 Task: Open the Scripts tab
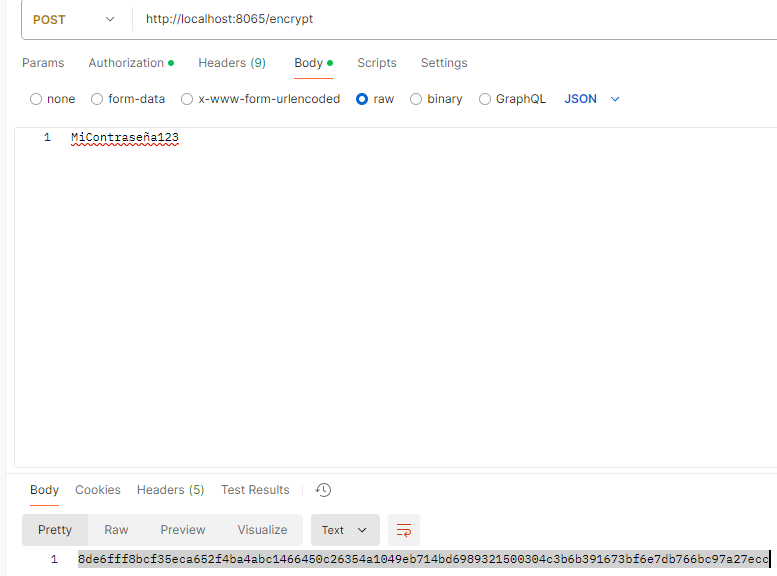pyautogui.click(x=377, y=63)
